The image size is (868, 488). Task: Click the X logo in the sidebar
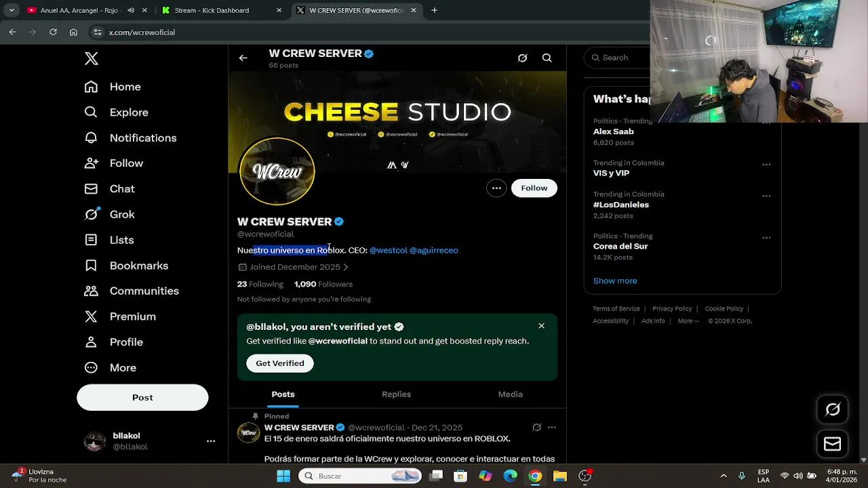point(92,58)
